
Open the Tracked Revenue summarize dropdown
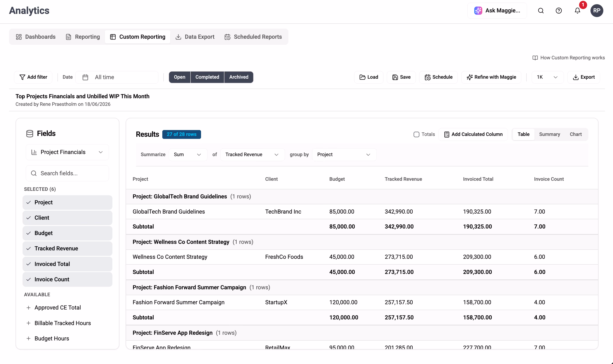[253, 154]
